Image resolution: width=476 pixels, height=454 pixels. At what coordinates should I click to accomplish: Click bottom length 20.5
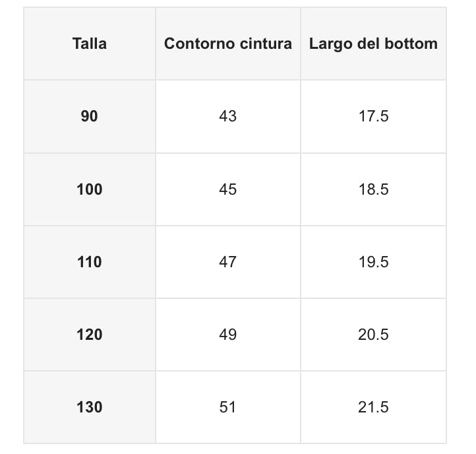tap(373, 335)
